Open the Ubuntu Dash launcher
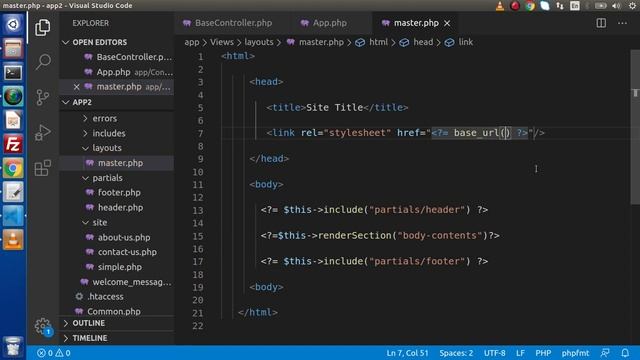The image size is (640, 360). pyautogui.click(x=13, y=24)
